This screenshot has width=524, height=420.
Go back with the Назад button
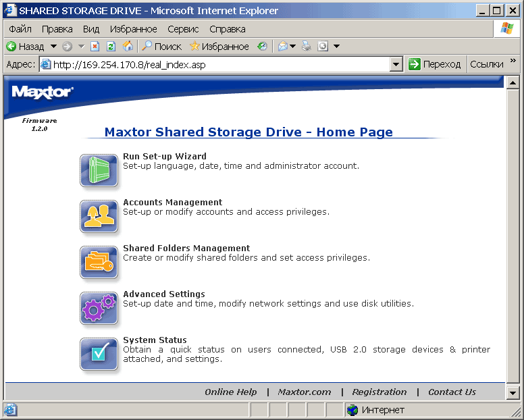point(26,47)
